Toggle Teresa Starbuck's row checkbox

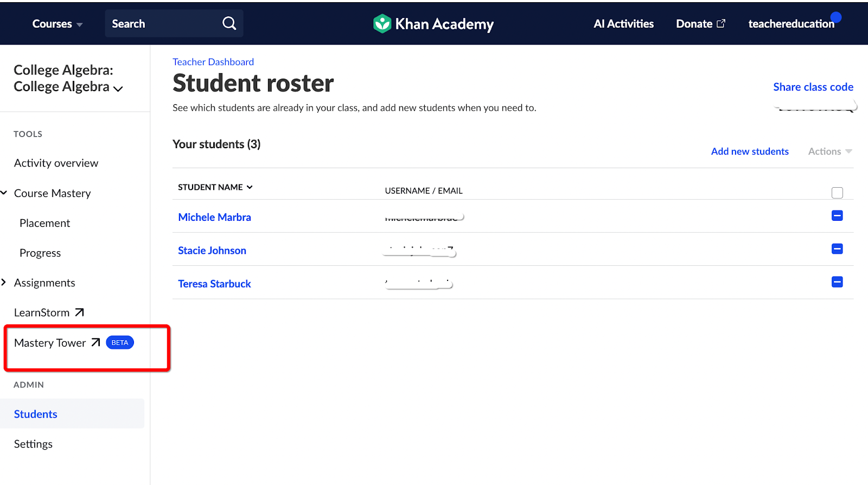pyautogui.click(x=837, y=282)
